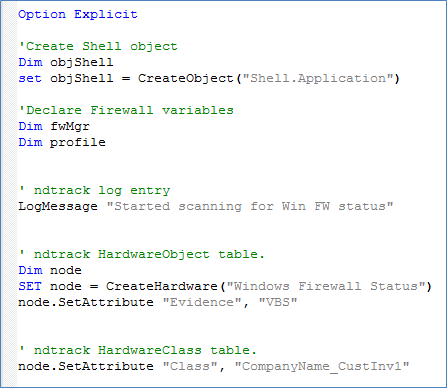447x388 pixels.
Task: Click the 'Dim node' line
Action: point(50,270)
